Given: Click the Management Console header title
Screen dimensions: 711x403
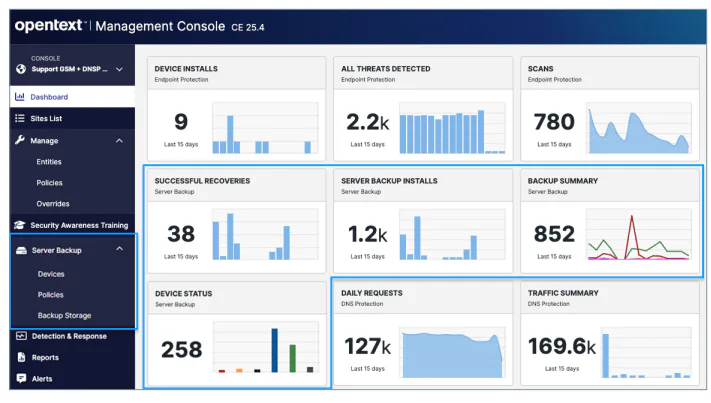Looking at the screenshot, I should pyautogui.click(x=160, y=26).
